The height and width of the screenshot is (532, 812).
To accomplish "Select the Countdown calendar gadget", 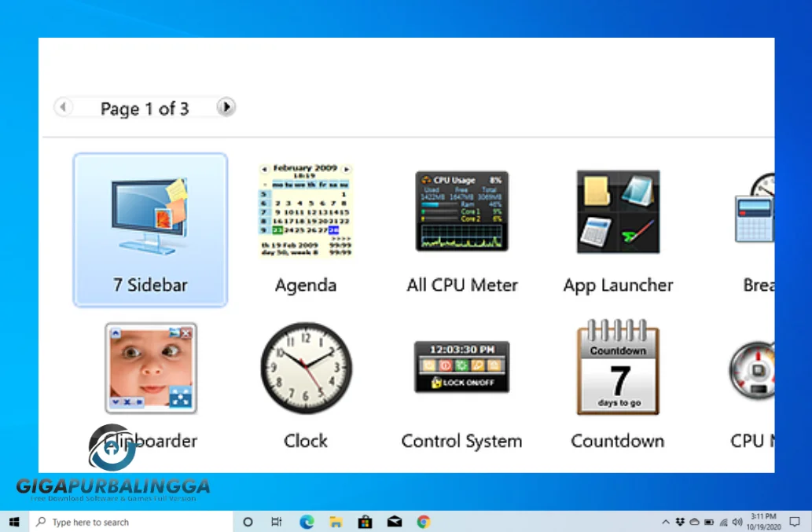I will [618, 367].
